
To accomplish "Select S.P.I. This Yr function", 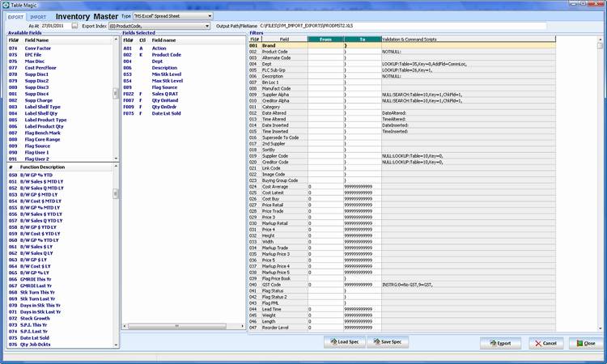I will (x=33, y=325).
